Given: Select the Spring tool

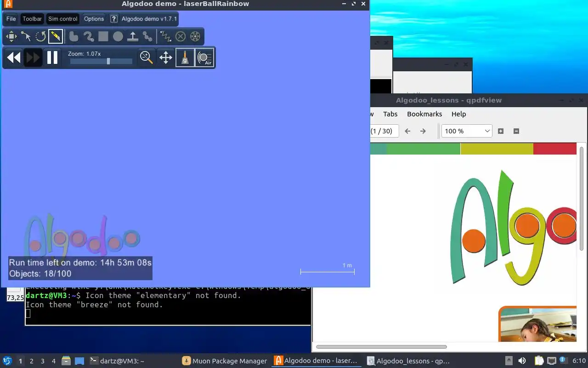Looking at the screenshot, I should (165, 36).
